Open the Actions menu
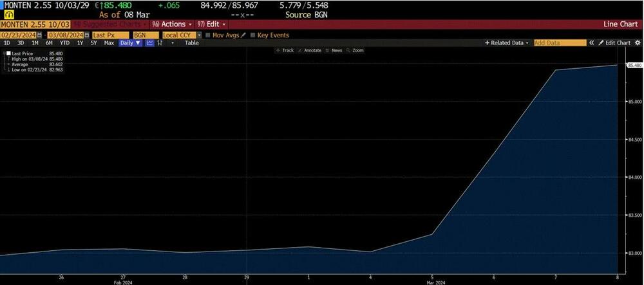This screenshot has height=285, width=644. 174,24
